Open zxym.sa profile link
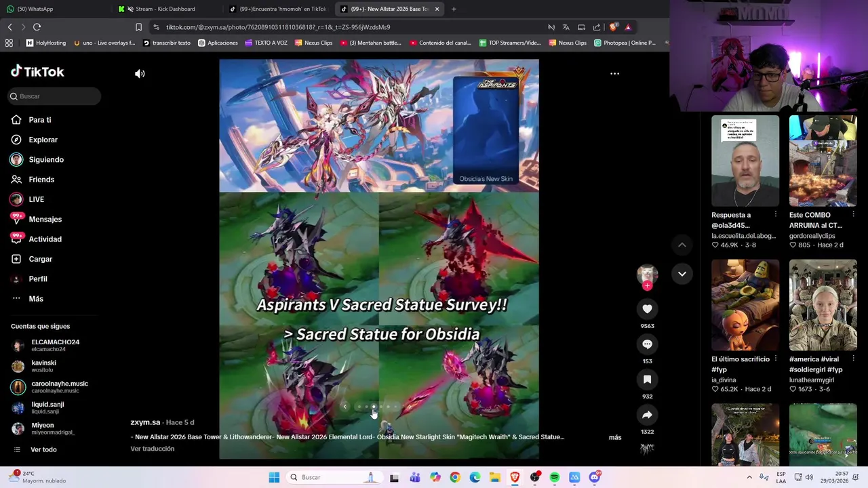 [x=145, y=422]
